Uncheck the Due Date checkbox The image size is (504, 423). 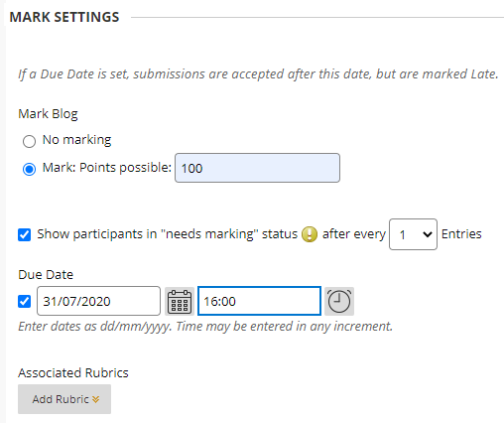[25, 301]
